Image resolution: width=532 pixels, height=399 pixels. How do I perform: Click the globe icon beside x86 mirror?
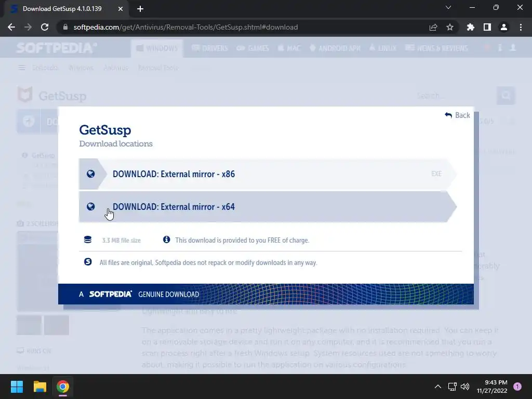click(x=90, y=174)
